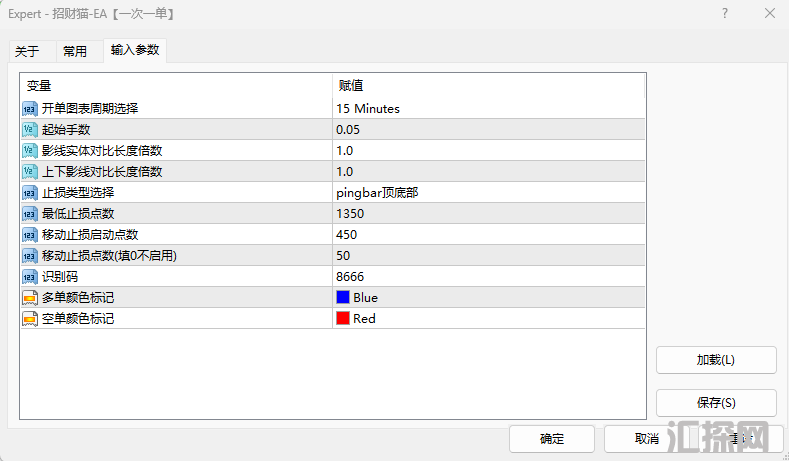
Task: Switch to the 常用 tab
Action: tap(75, 51)
